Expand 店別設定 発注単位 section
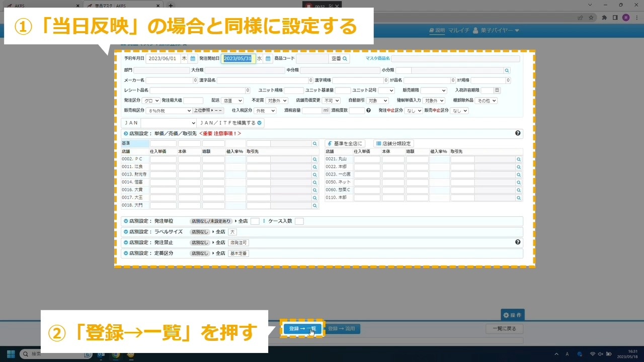 tap(126, 221)
